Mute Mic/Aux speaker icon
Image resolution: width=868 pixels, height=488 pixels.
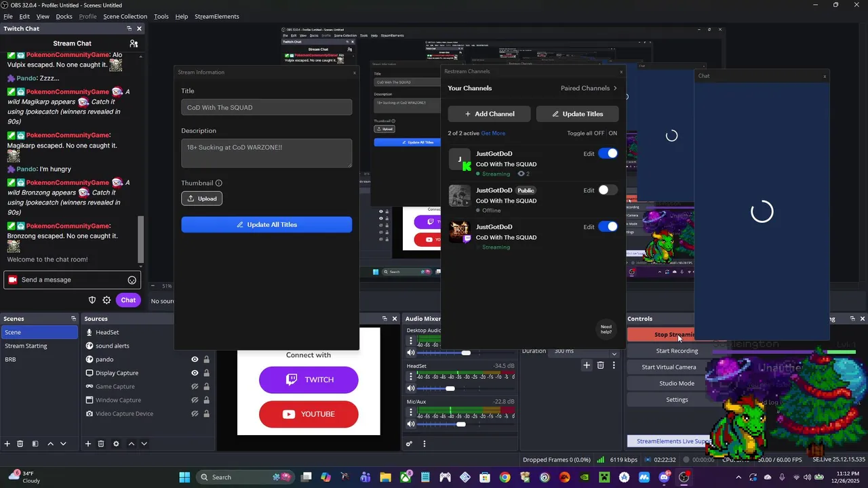point(410,424)
